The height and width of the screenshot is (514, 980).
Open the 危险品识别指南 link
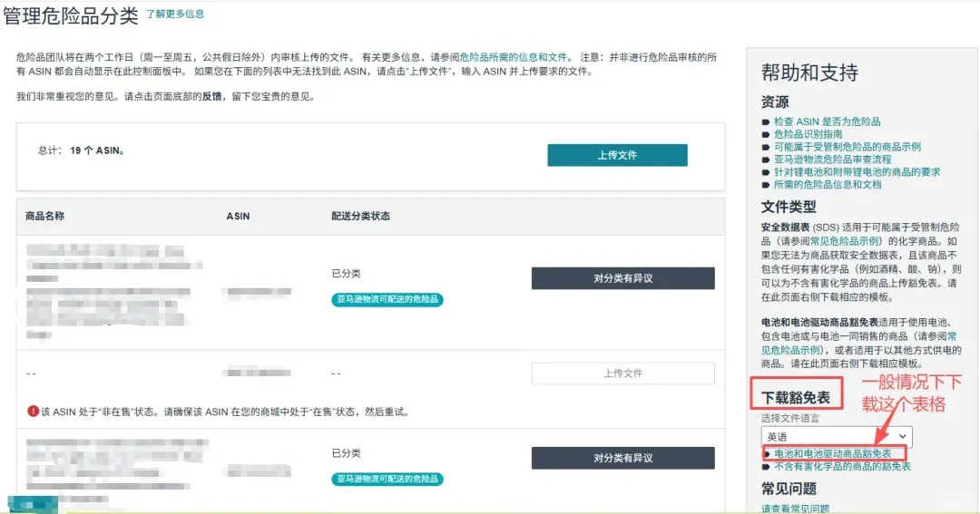pos(808,134)
